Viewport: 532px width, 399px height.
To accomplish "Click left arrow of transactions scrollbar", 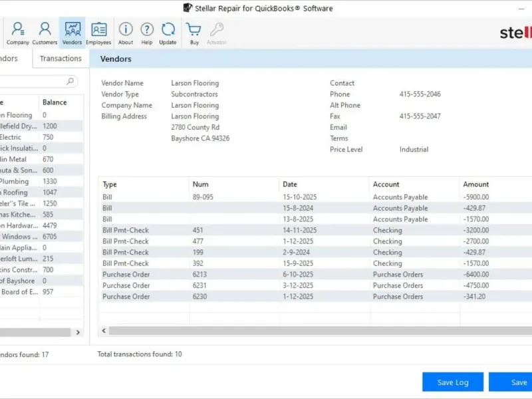I will 104,331.
